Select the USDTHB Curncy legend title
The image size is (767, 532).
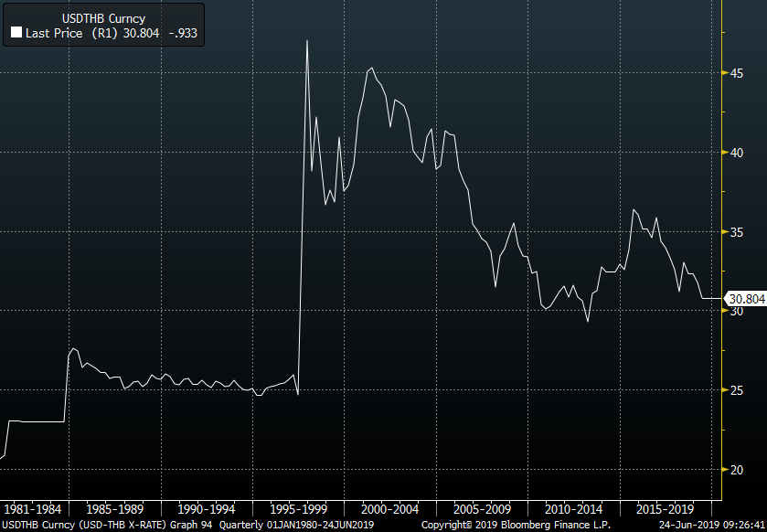pos(103,18)
